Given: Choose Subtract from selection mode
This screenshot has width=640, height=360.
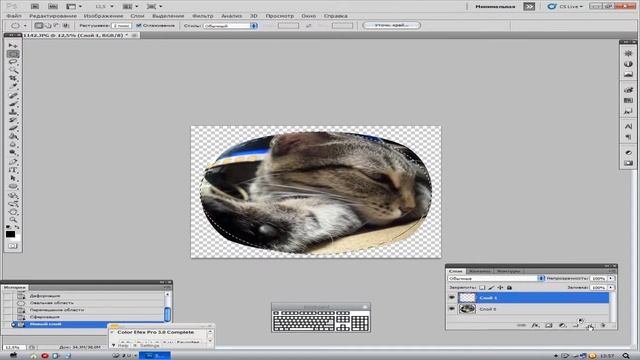Looking at the screenshot, I should 56,25.
